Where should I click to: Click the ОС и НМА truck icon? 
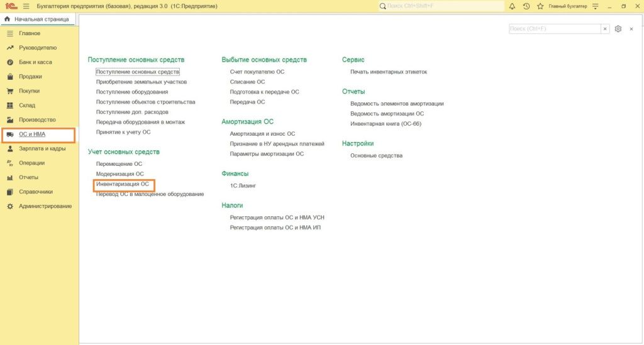[10, 134]
